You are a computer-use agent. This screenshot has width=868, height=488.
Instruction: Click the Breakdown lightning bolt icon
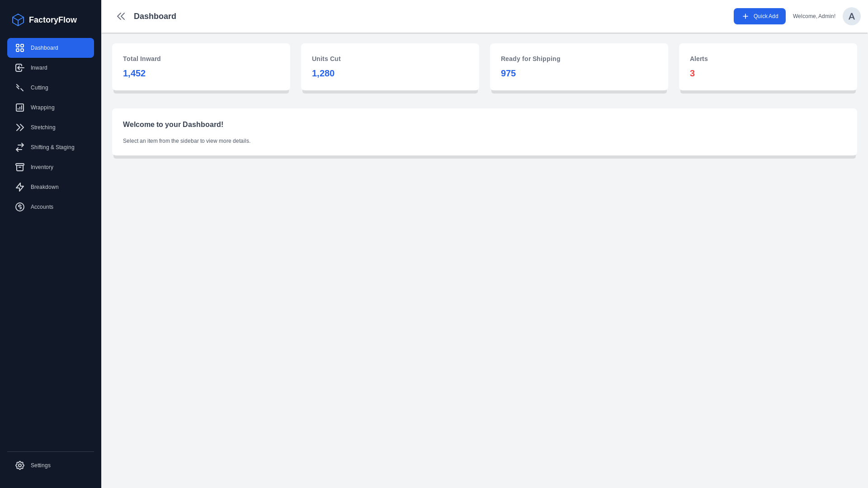(20, 187)
